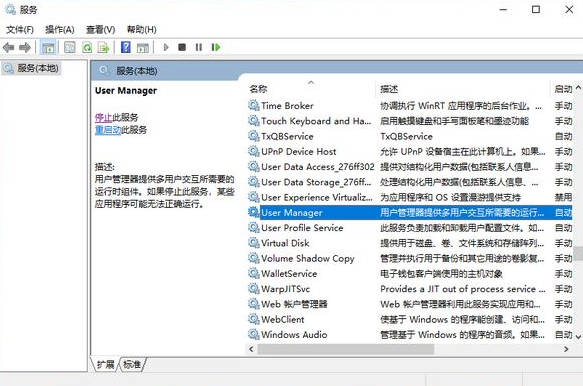Click the green Refresh toolbar icon
The image size is (583, 386).
tap(87, 47)
